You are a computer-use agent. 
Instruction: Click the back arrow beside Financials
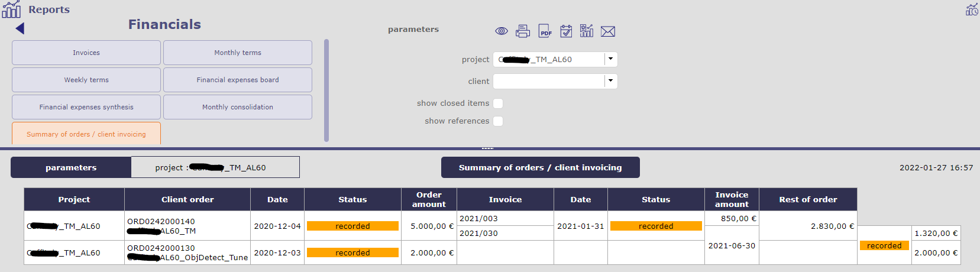coord(20,28)
